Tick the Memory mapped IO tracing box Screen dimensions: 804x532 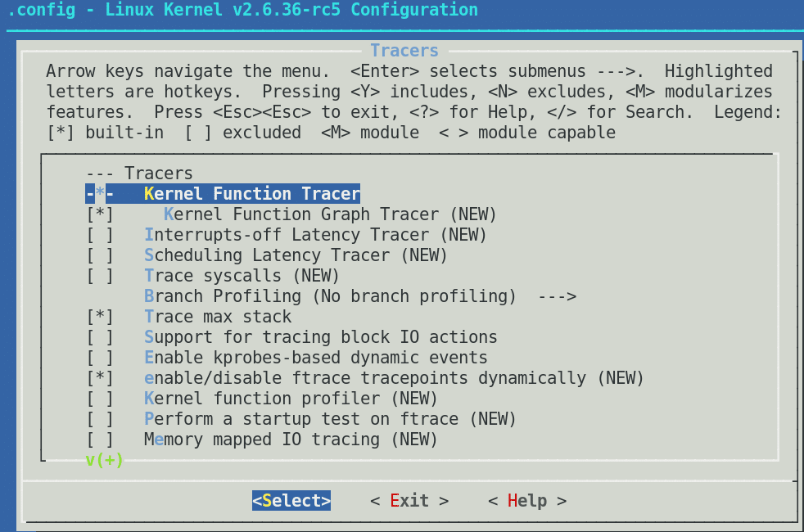click(x=100, y=440)
